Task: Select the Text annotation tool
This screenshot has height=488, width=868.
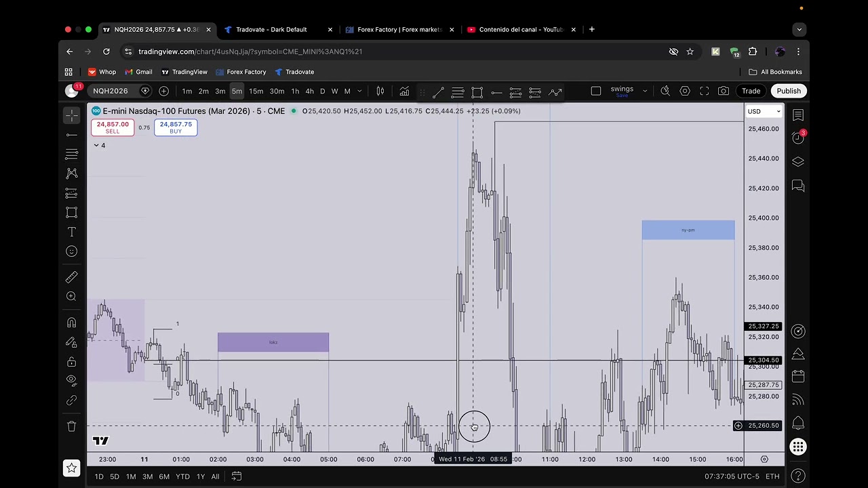Action: click(x=71, y=232)
